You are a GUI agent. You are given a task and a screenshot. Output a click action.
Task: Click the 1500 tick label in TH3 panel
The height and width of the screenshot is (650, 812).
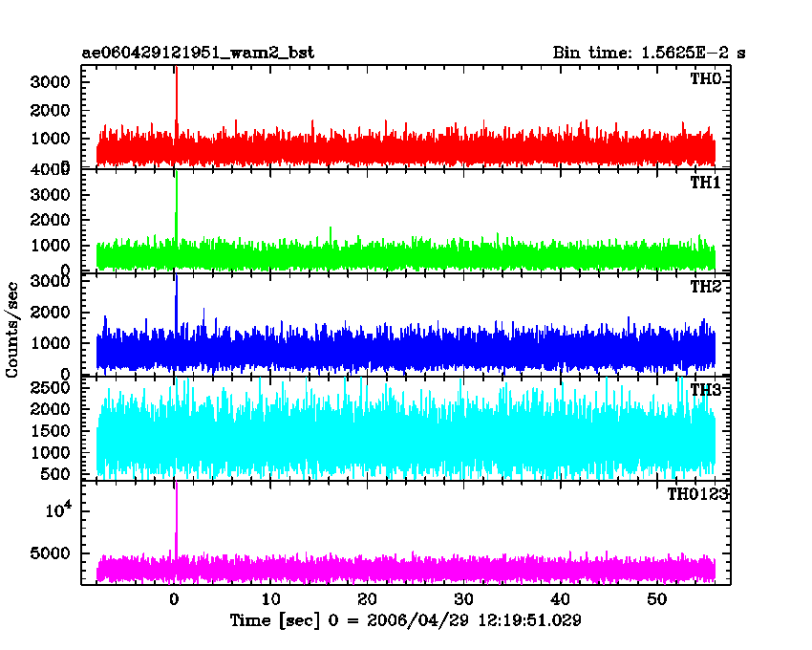(x=51, y=431)
